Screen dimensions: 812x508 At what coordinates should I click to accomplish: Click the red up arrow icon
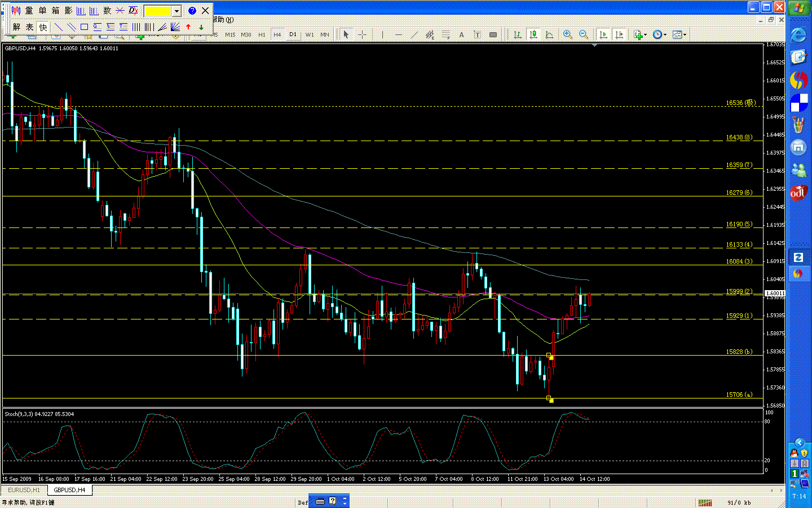(188, 27)
